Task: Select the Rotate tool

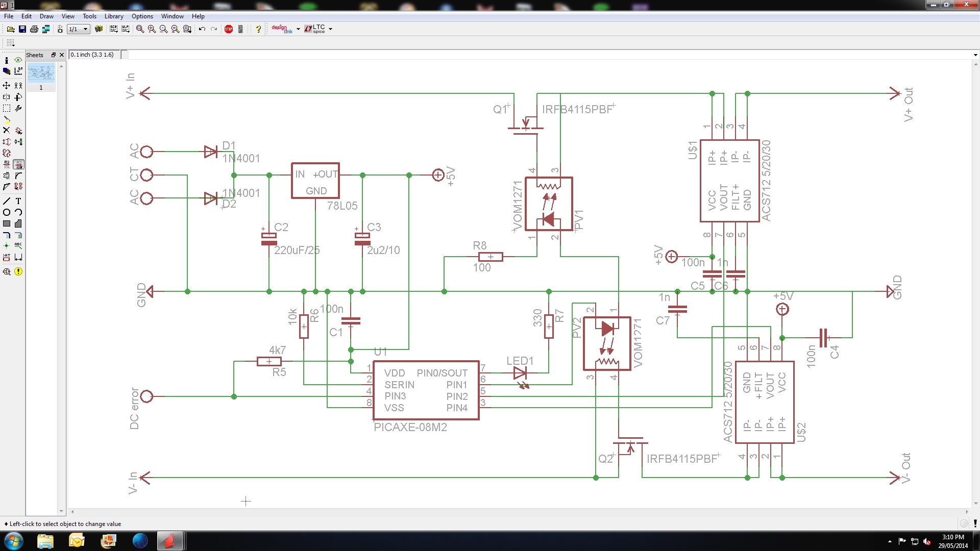Action: 18,97
